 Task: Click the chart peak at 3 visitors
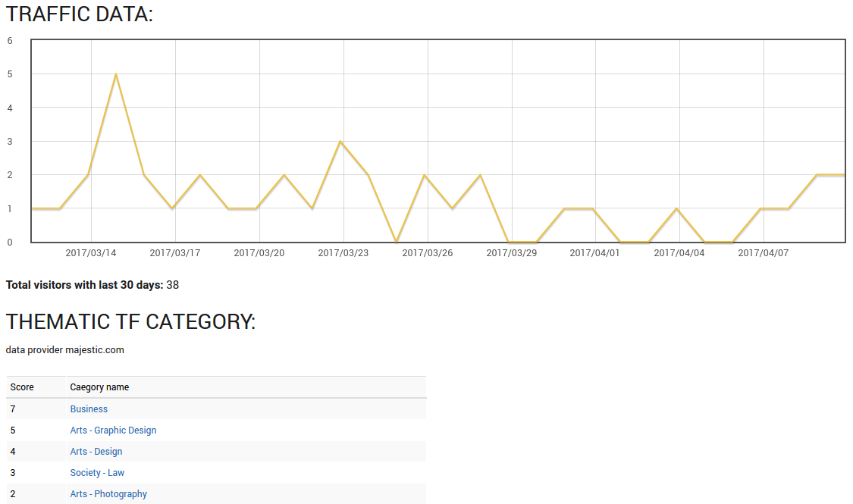point(340,142)
